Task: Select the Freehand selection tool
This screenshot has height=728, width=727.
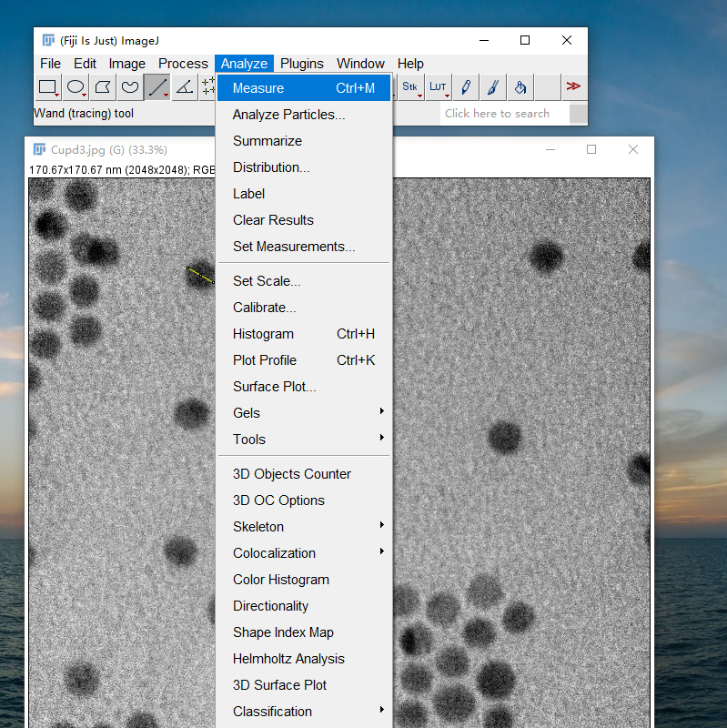Action: point(130,87)
